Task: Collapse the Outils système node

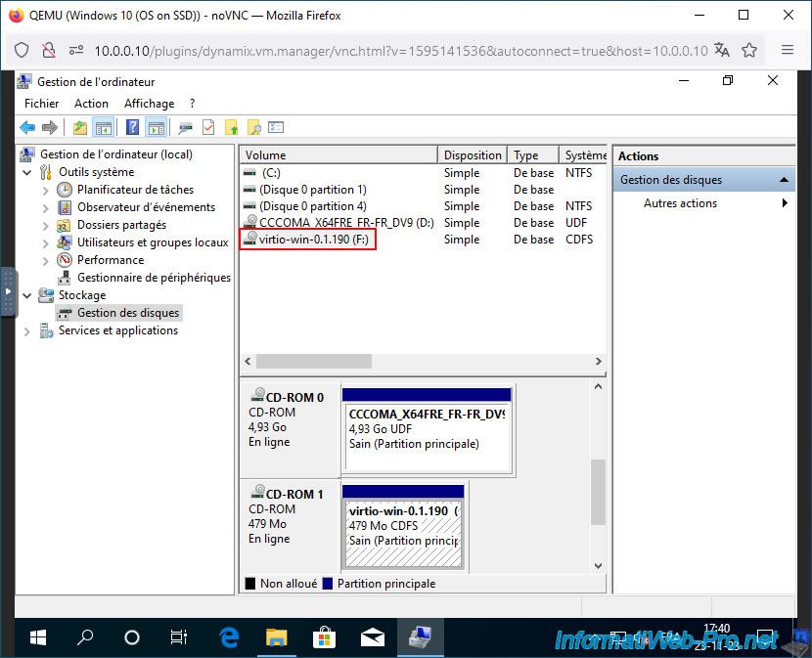Action: (27, 172)
